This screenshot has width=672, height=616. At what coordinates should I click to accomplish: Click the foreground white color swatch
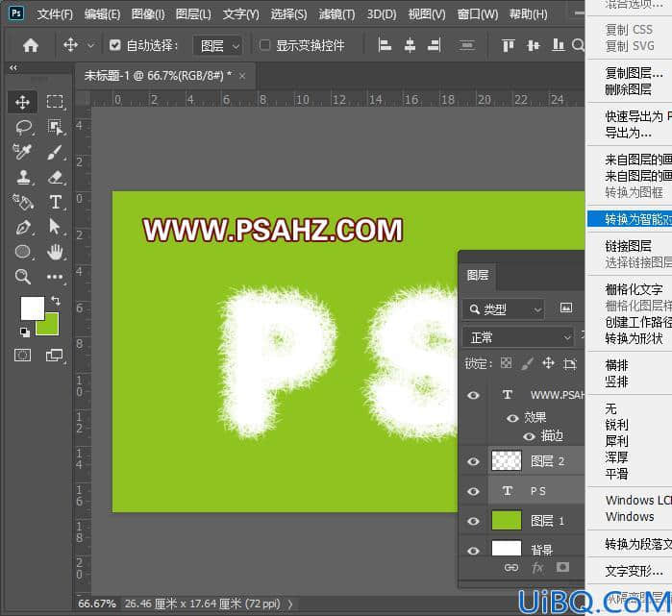pyautogui.click(x=32, y=308)
